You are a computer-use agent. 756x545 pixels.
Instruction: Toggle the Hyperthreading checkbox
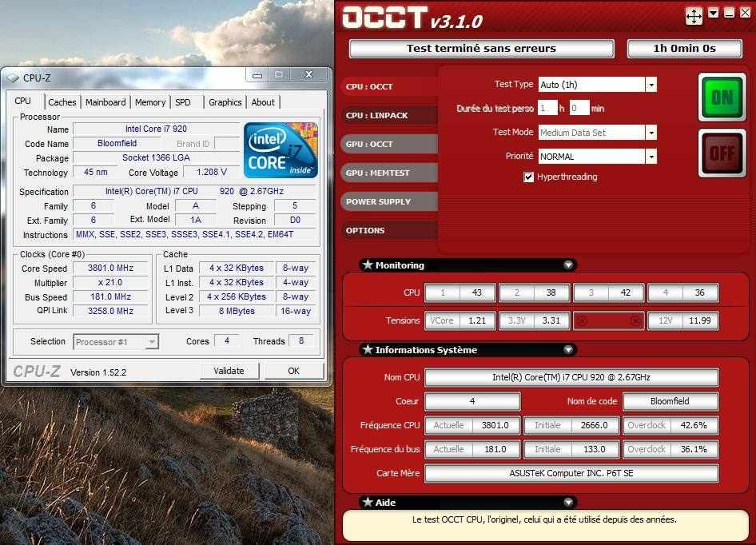tap(528, 177)
